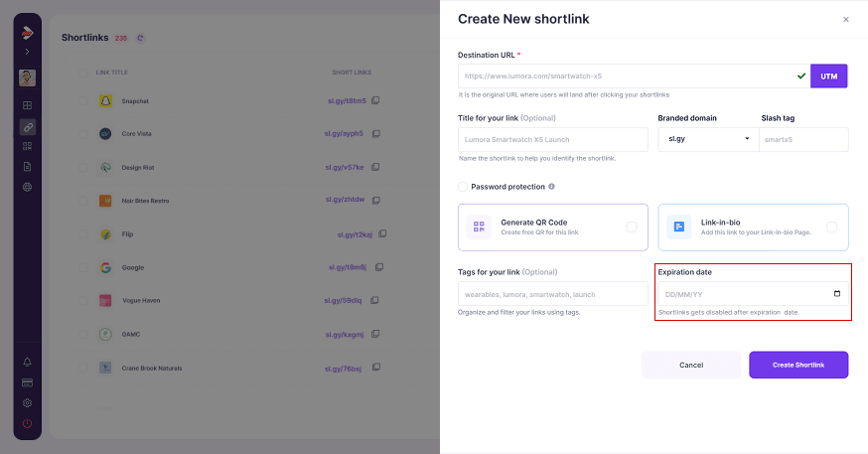Check the Noir Bites Restro row checkbox
Image resolution: width=868 pixels, height=454 pixels.
(83, 201)
